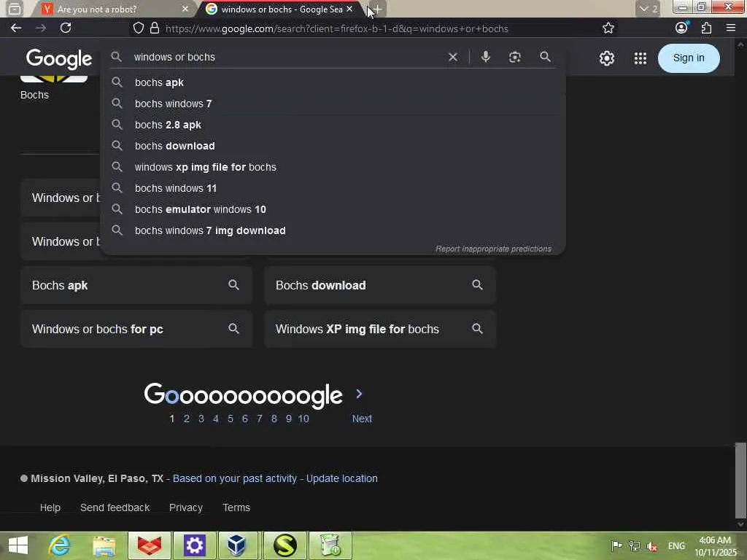Viewport: 747px width, 560px height.
Task: Select the 'windows or bochs - Google Search' tab
Action: coord(282,9)
